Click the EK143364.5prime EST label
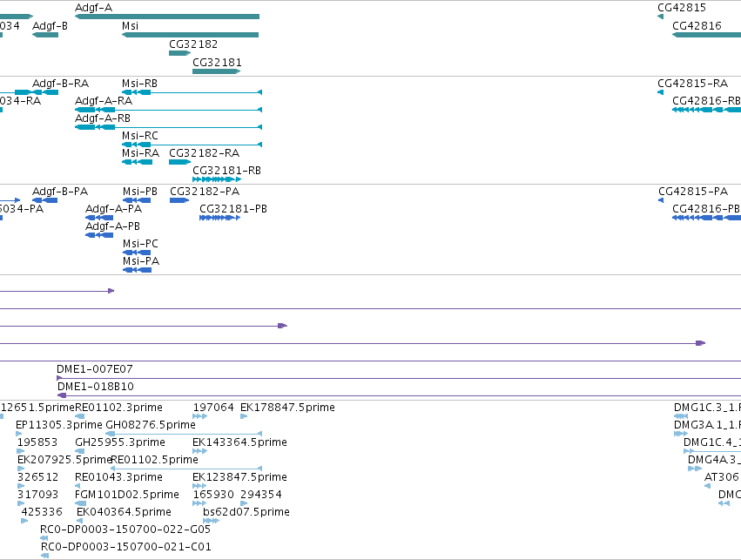This screenshot has height=560, width=741. click(x=239, y=442)
